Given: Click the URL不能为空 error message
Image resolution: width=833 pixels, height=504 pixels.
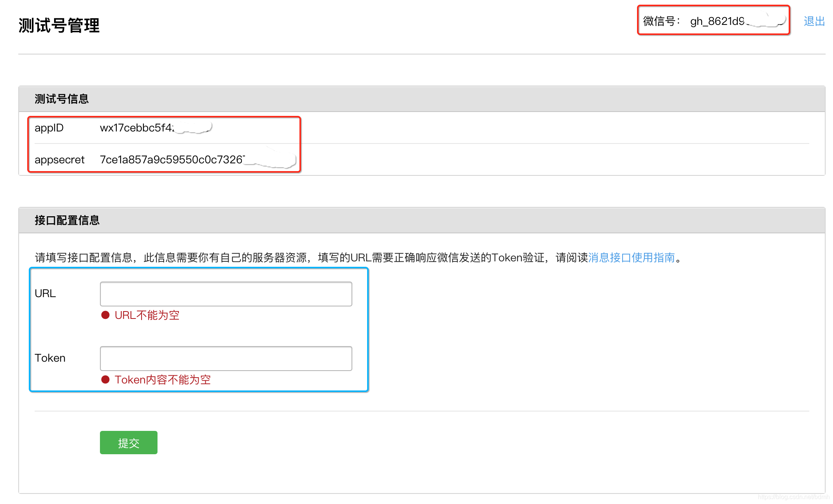Looking at the screenshot, I should tap(147, 315).
